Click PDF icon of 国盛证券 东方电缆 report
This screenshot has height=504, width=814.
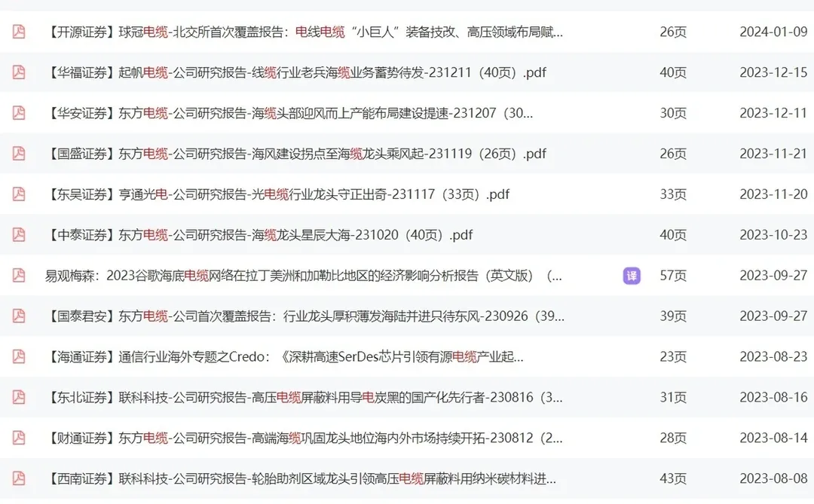(x=19, y=153)
